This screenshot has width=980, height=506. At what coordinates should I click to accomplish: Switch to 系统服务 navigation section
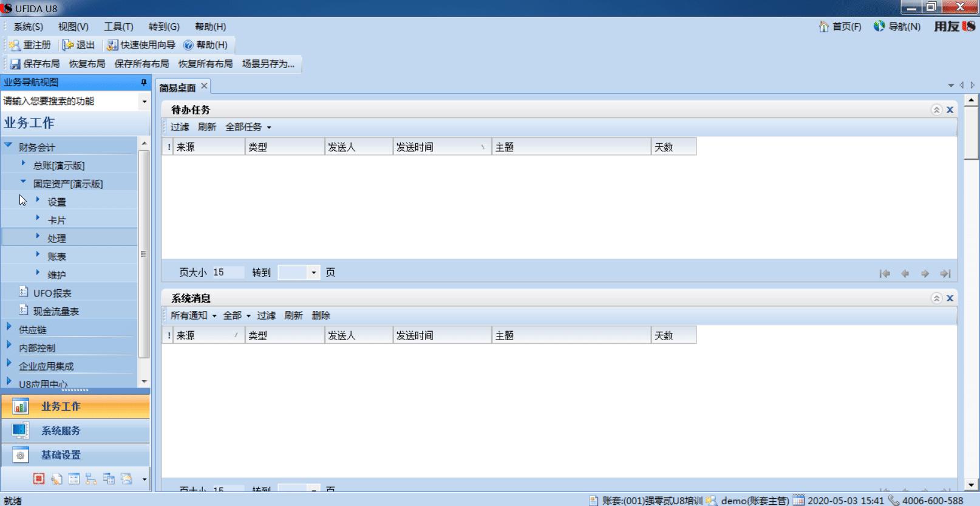[x=75, y=431]
